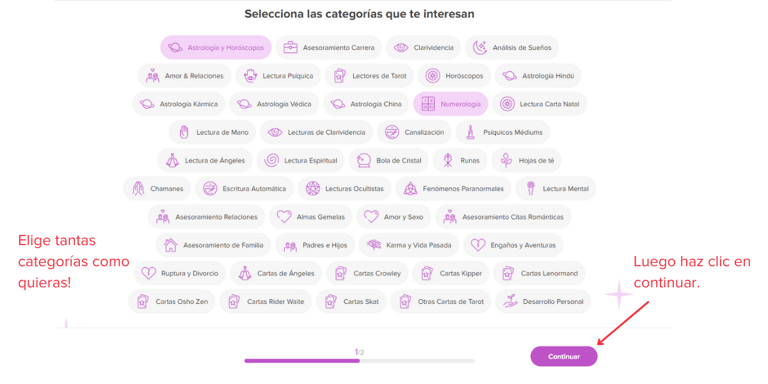Screen dimensions: 768x384
Task: Select the Lectura Carta Natal category
Action: click(539, 104)
